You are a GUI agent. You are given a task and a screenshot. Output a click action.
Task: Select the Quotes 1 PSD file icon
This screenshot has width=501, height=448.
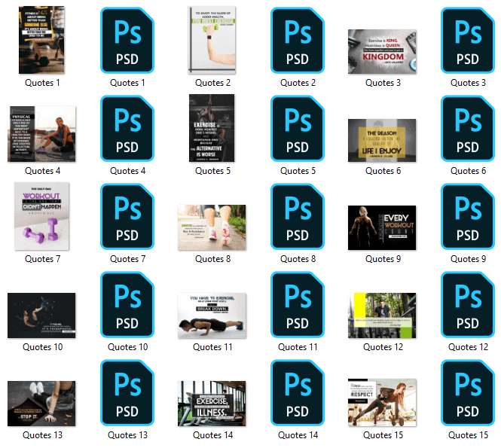127,40
